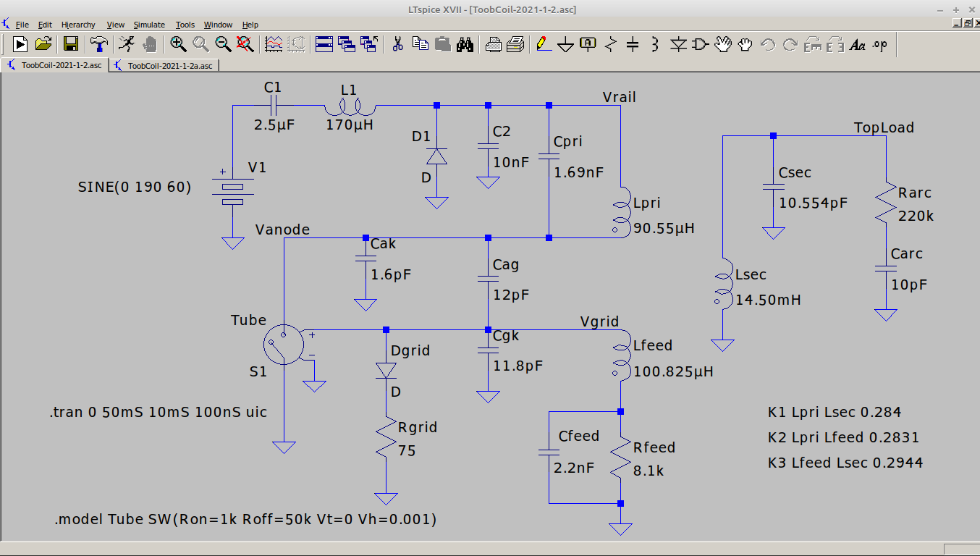
Task: Click the 220k Rarc value
Action: coord(916,216)
